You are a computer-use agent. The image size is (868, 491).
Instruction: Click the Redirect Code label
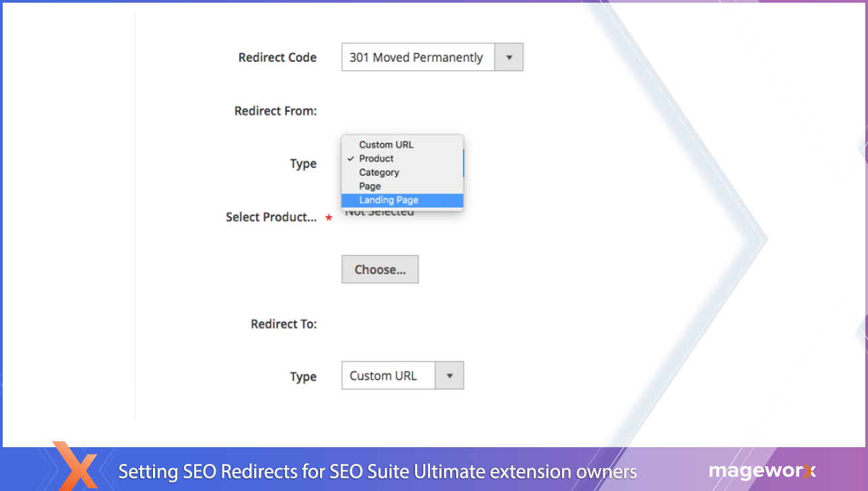(277, 57)
